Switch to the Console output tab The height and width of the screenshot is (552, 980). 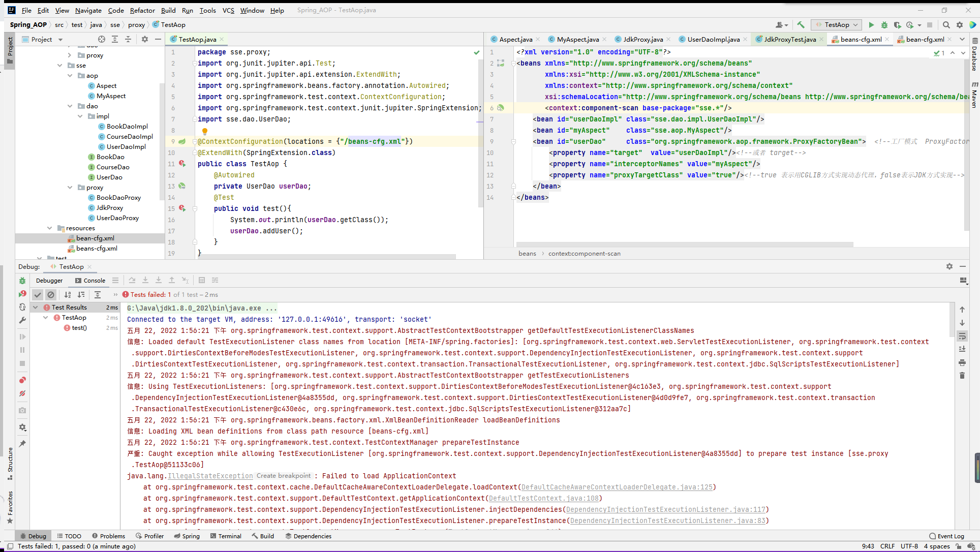tap(89, 280)
